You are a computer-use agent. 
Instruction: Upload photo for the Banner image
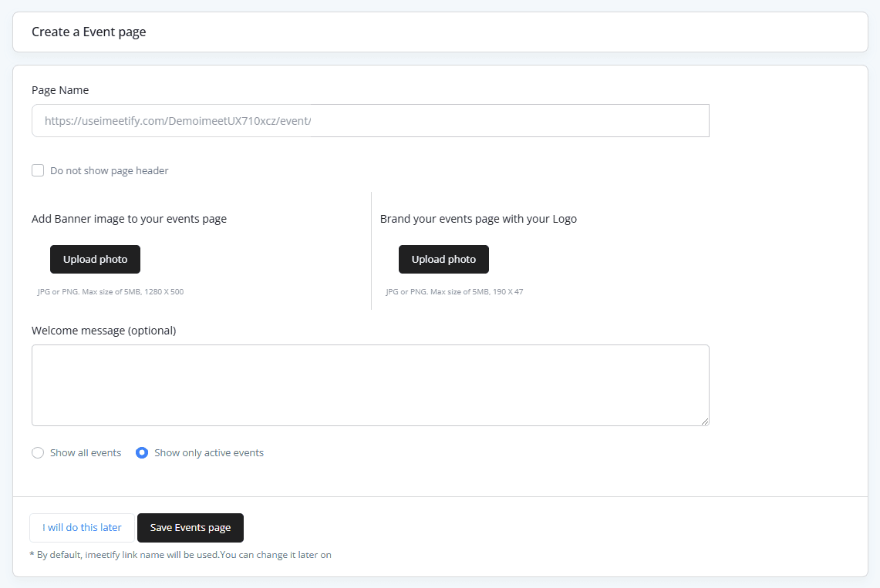[x=95, y=260]
